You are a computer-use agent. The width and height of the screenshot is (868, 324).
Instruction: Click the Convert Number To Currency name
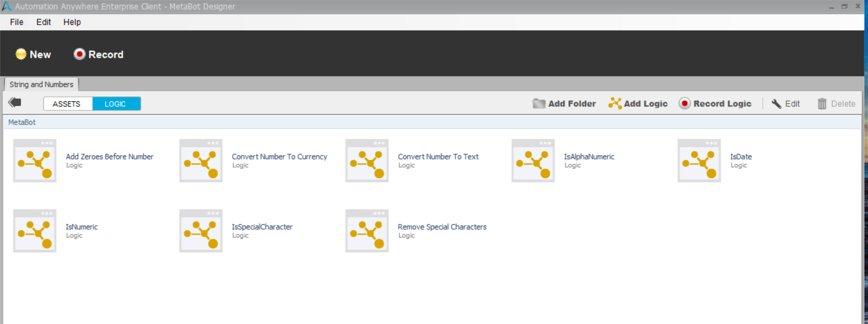279,157
